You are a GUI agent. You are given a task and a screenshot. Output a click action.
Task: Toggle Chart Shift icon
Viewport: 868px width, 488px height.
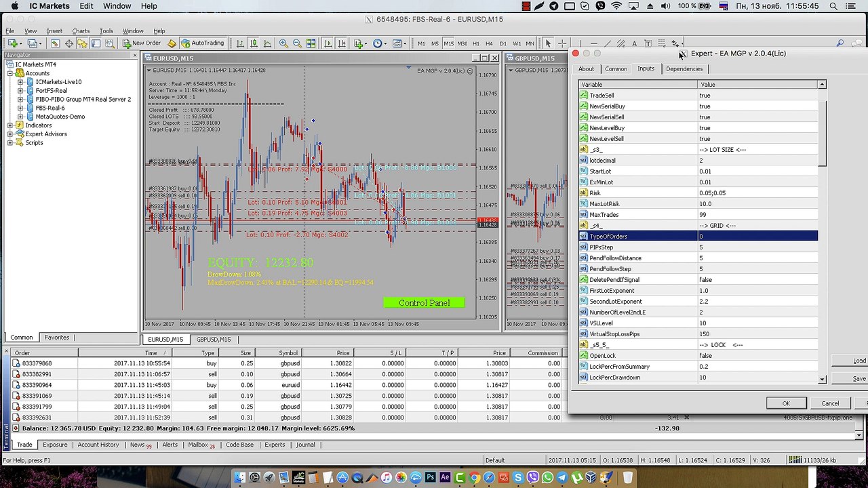341,43
